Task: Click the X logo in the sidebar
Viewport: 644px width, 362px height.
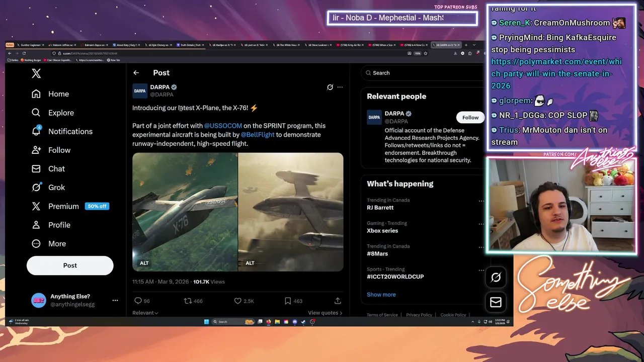Action: (36, 73)
